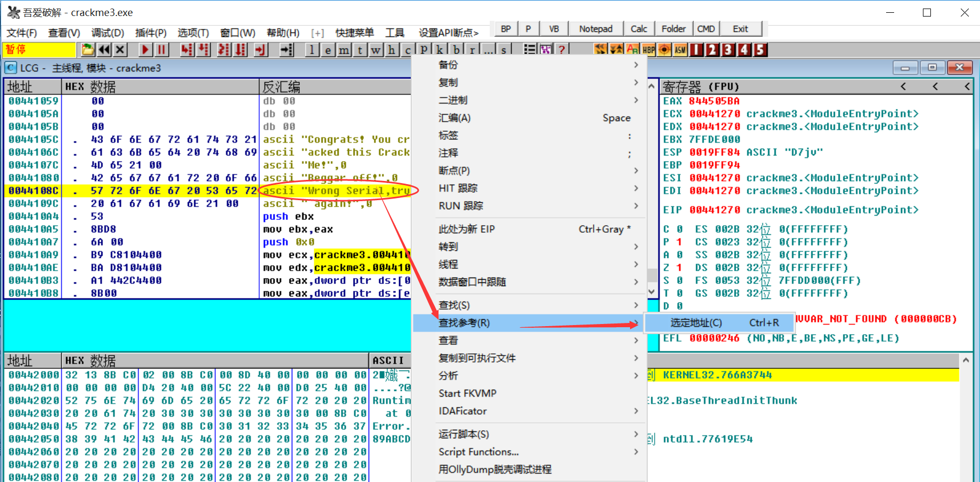Launch Calc from the shortcut bar
The height and width of the screenshot is (482, 980).
coord(639,29)
